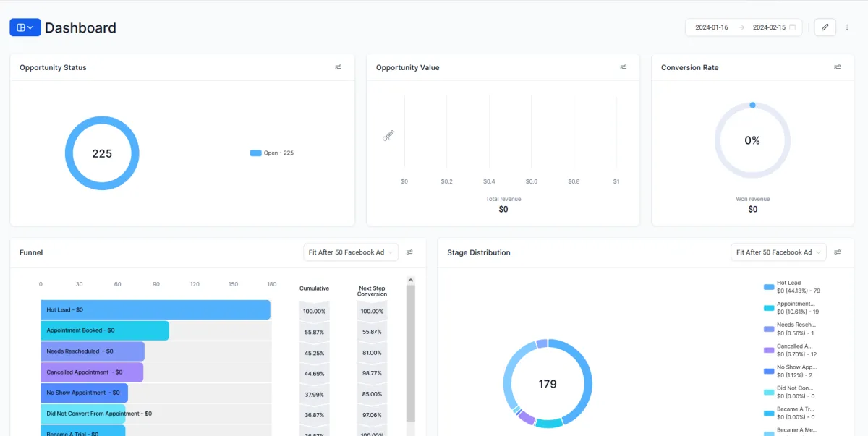868x436 pixels.
Task: Toggle Hot Lead legend item in Stage Distribution
Action: pyautogui.click(x=791, y=287)
